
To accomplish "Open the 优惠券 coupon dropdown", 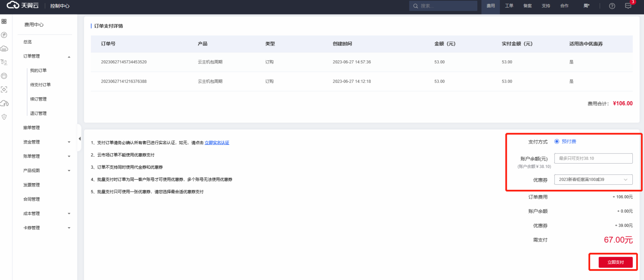I will pyautogui.click(x=593, y=180).
